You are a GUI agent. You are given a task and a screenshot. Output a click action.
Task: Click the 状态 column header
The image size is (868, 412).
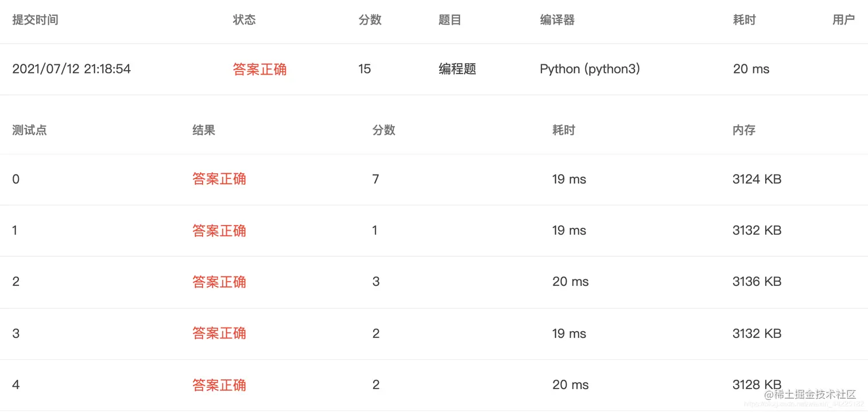click(x=244, y=20)
